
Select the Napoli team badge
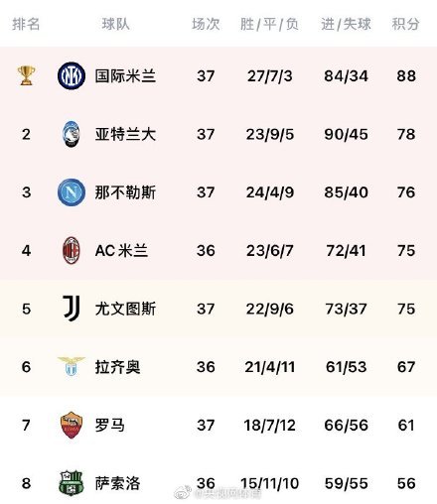72,192
